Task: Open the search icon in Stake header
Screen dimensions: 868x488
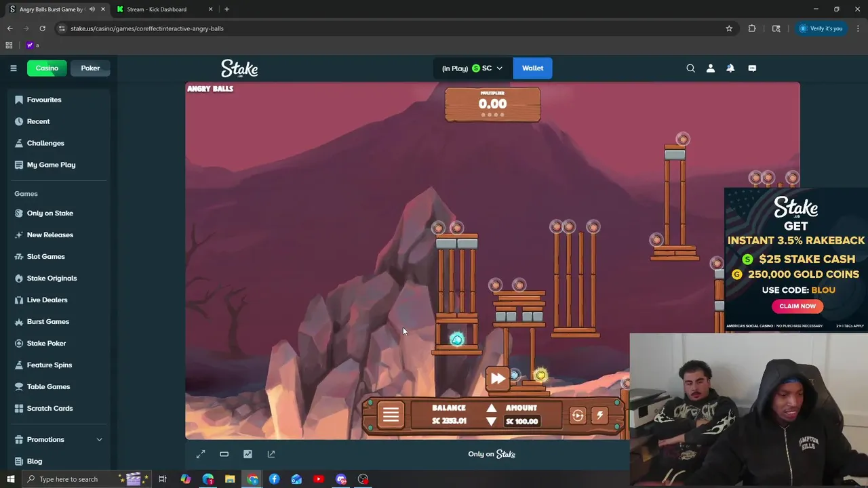Action: click(x=690, y=68)
